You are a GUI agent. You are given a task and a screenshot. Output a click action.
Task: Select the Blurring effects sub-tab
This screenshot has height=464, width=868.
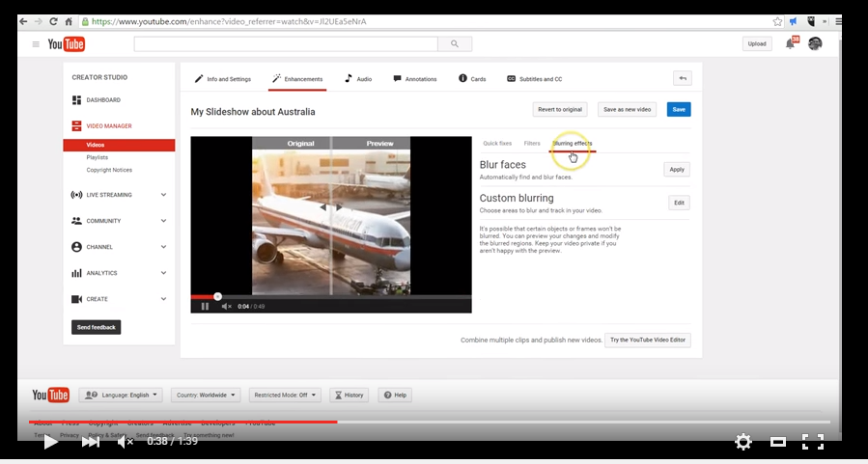572,143
